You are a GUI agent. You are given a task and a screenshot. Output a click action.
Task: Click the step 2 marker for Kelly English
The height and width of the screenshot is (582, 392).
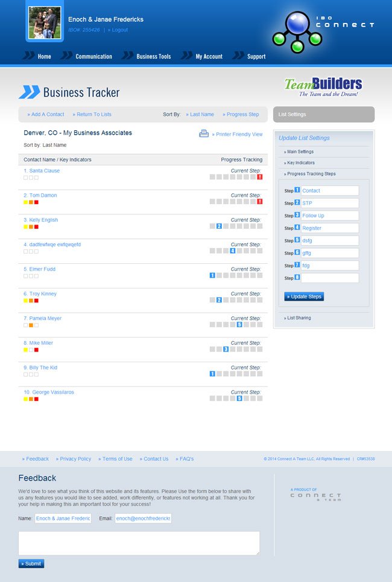(x=219, y=226)
